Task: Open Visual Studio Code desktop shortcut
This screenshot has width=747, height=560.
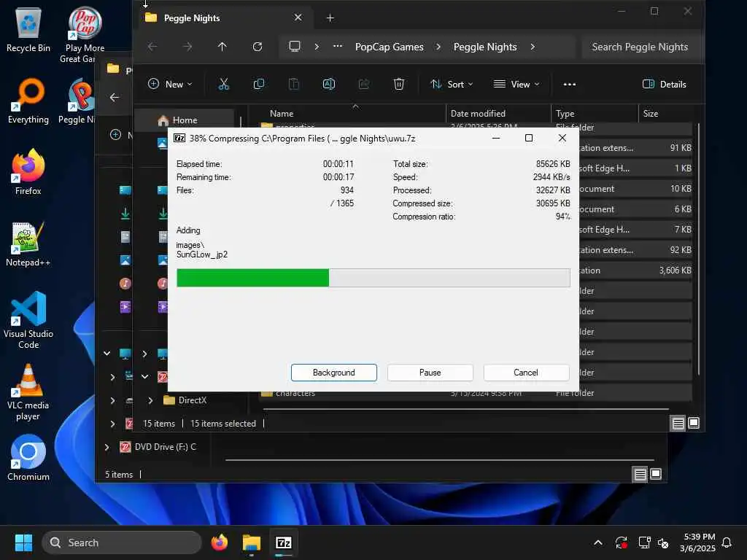Action: [x=28, y=320]
